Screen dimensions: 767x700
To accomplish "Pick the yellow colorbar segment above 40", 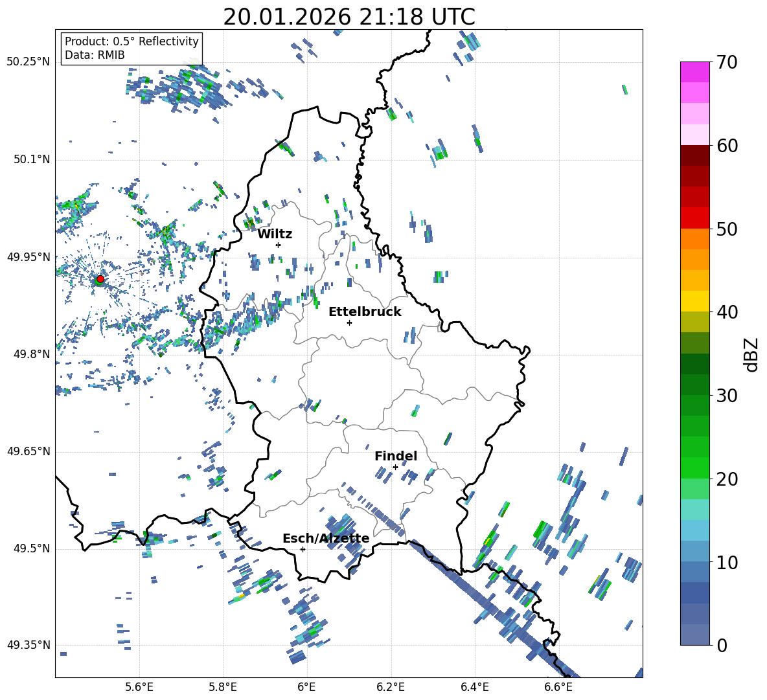I will pyautogui.click(x=694, y=301).
